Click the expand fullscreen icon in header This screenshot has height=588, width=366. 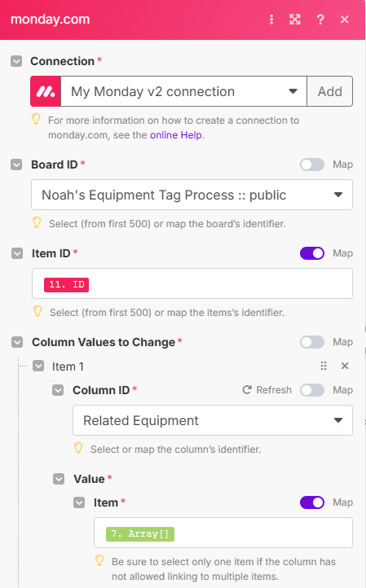click(x=295, y=20)
